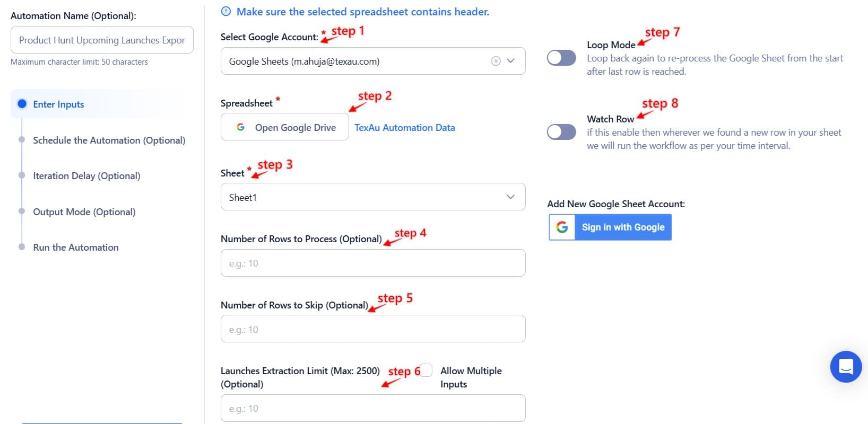Navigate to the Output Mode step
This screenshot has height=424, width=868.
(84, 211)
